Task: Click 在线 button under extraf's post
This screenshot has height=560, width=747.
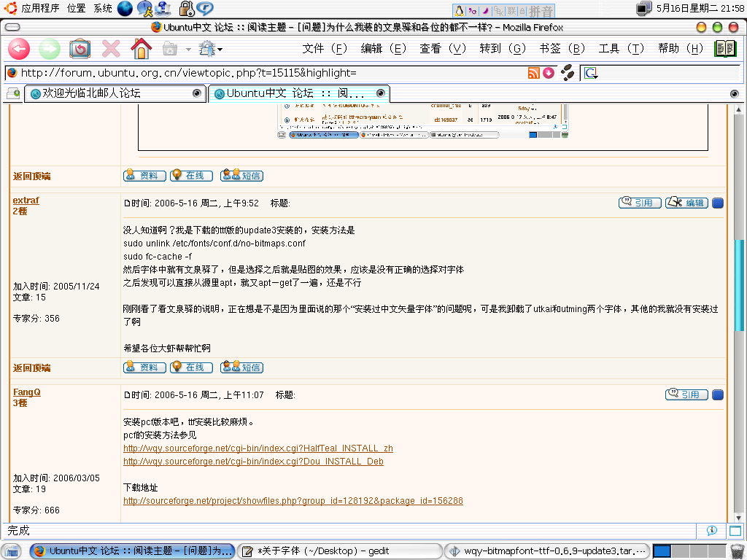Action: (191, 367)
